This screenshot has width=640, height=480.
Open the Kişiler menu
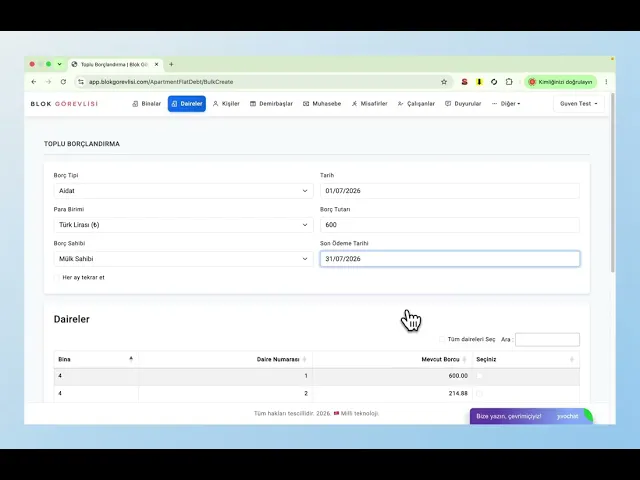[x=226, y=104]
